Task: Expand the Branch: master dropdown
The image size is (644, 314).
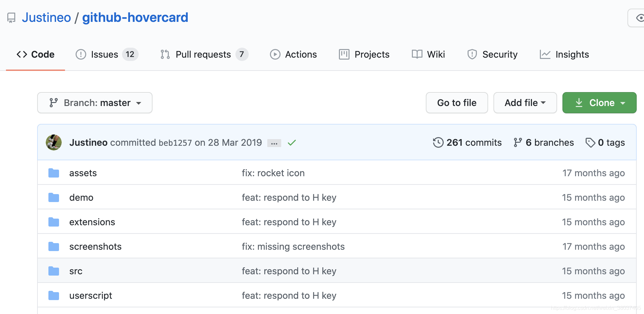Action: point(95,103)
